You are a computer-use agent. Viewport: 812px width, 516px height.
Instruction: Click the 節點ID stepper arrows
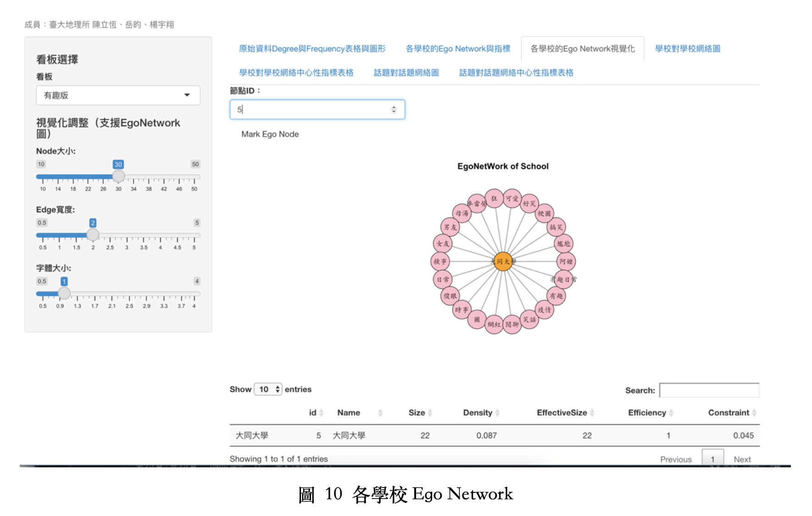click(x=394, y=109)
